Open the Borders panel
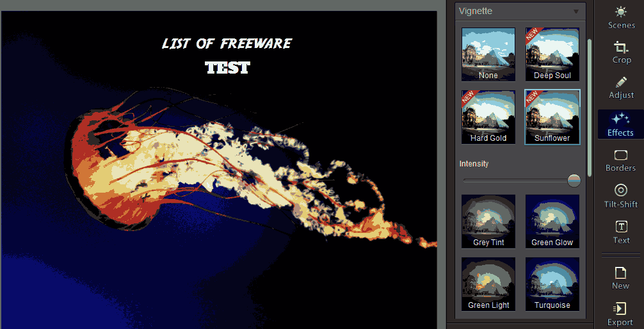Viewport: 644px width, 329px height. click(x=621, y=161)
